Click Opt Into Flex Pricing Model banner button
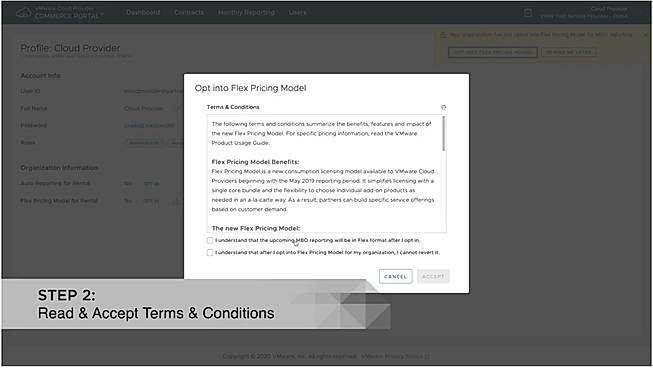This screenshot has width=653, height=368. pos(493,52)
